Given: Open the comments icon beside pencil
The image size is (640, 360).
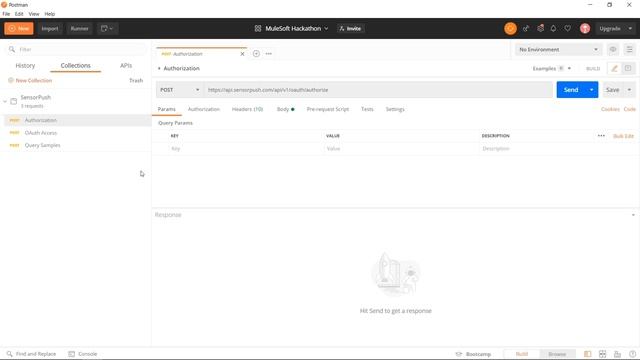Looking at the screenshot, I should pos(628,69).
